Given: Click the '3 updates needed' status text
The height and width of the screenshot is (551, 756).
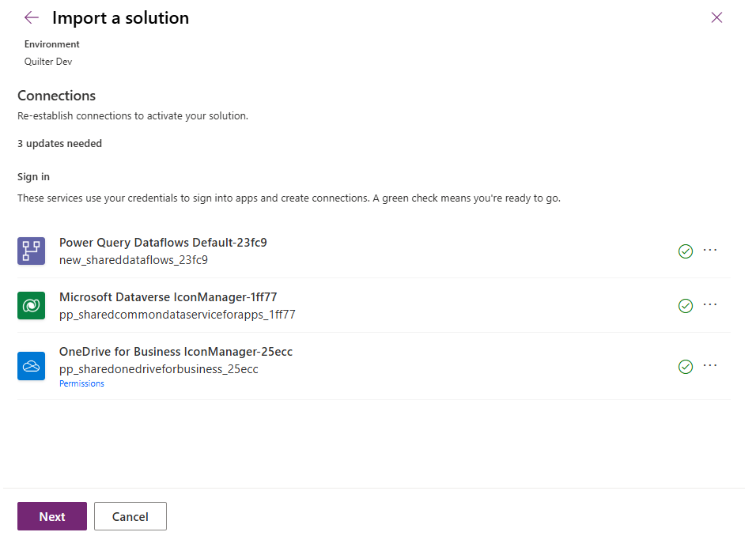Looking at the screenshot, I should (x=60, y=144).
